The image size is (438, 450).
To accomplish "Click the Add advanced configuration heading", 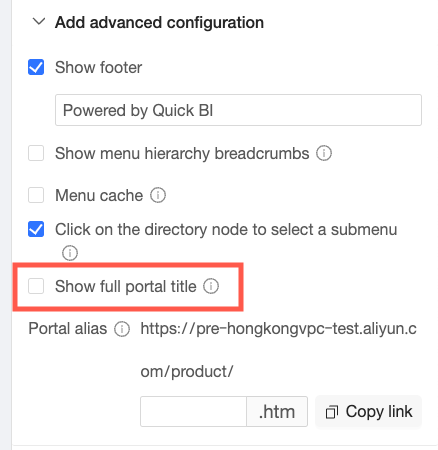I will [x=159, y=23].
